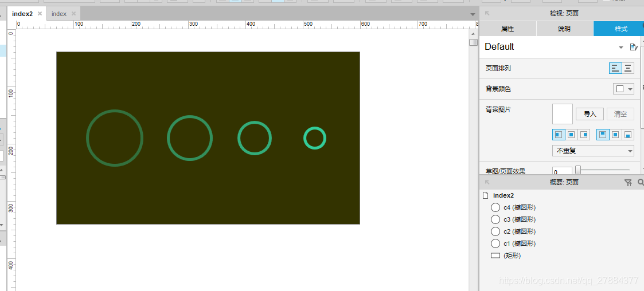This screenshot has width=644, height=291.
Task: Open the 不重复 repeat dropdown
Action: (593, 151)
